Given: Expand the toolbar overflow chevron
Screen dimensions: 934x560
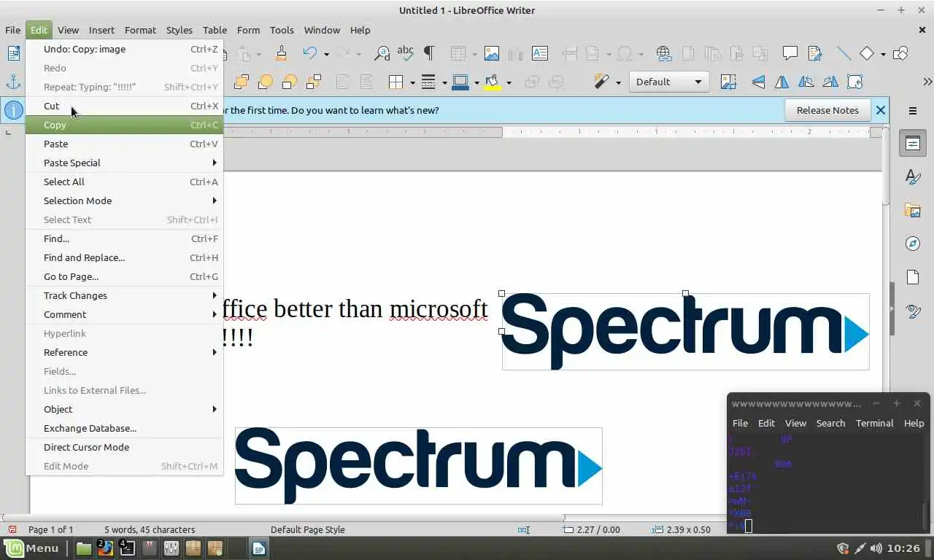Looking at the screenshot, I should click(927, 82).
